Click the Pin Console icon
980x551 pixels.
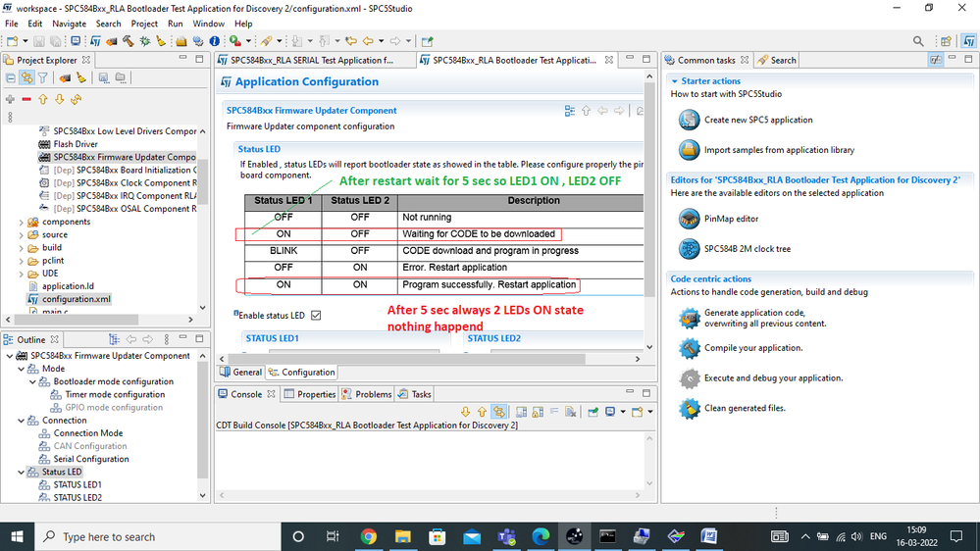[x=593, y=412]
